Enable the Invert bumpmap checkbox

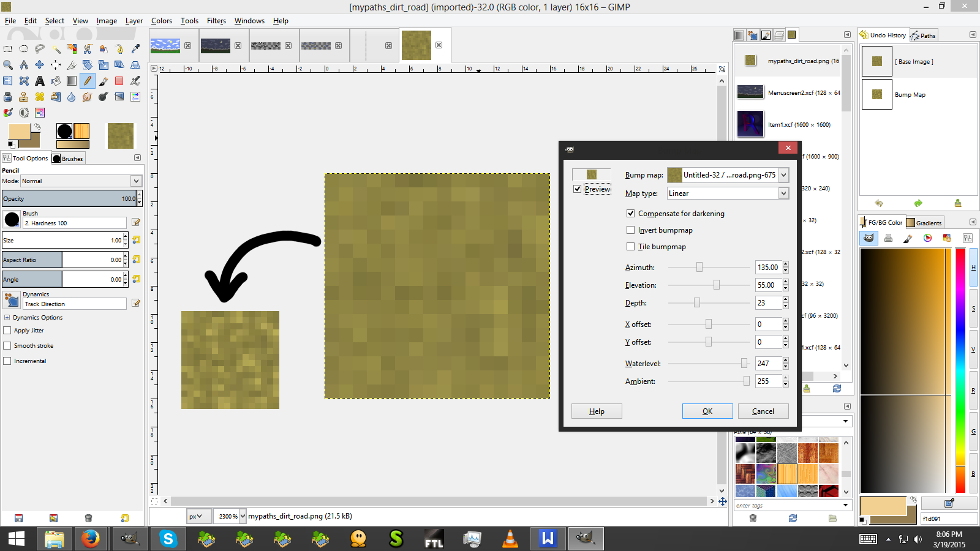[x=630, y=230]
